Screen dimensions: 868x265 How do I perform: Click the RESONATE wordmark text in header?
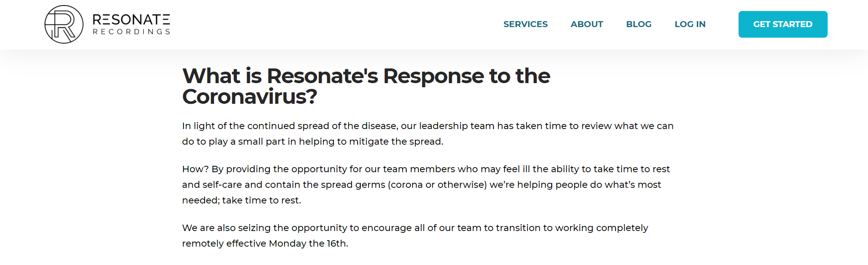(131, 19)
